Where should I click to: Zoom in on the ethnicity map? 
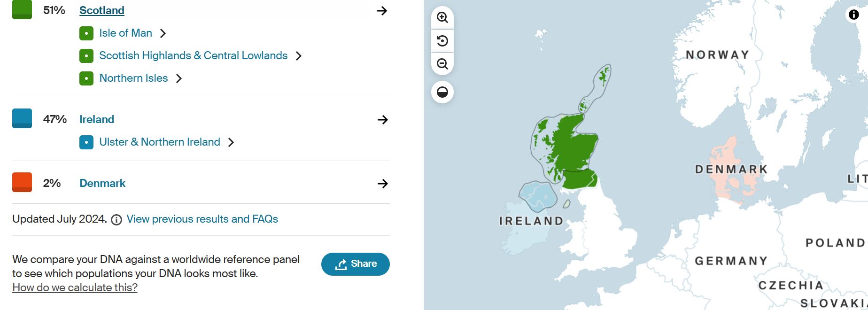[442, 17]
